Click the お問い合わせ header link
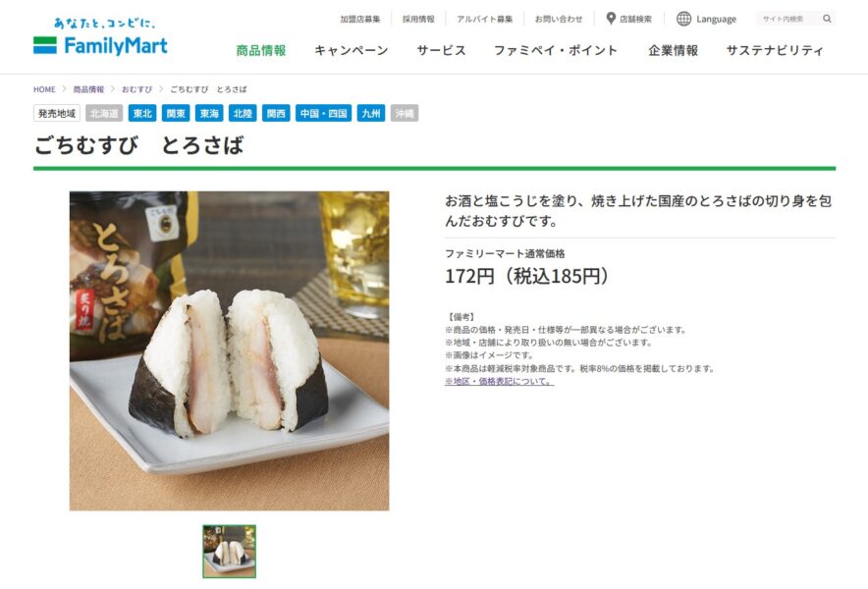 point(559,19)
